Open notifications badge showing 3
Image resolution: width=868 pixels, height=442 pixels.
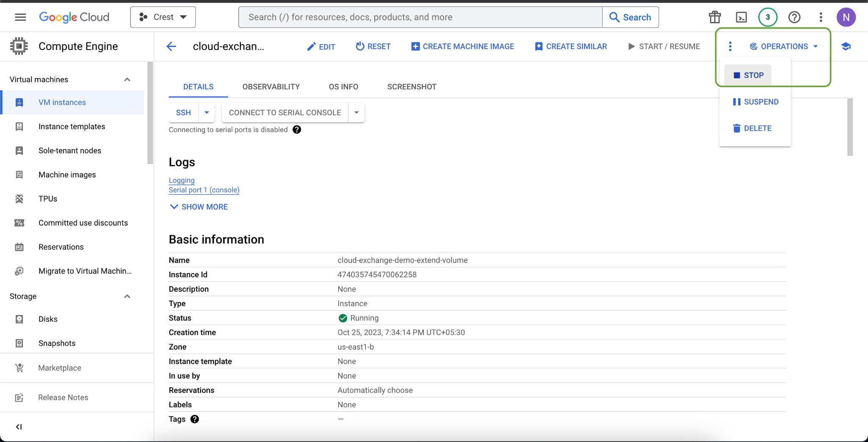click(768, 17)
